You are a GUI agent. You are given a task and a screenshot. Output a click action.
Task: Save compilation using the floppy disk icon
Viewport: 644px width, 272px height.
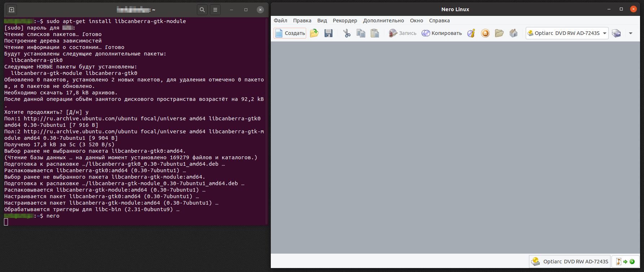328,33
